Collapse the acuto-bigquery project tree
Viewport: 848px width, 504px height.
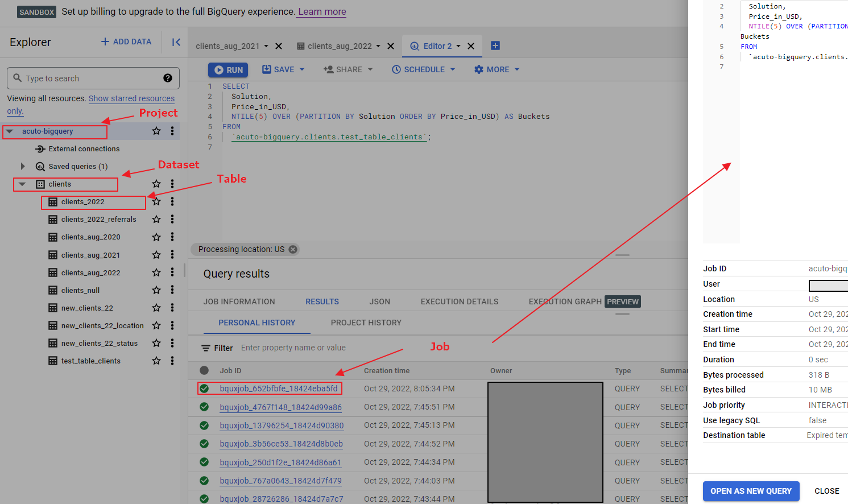pyautogui.click(x=9, y=131)
